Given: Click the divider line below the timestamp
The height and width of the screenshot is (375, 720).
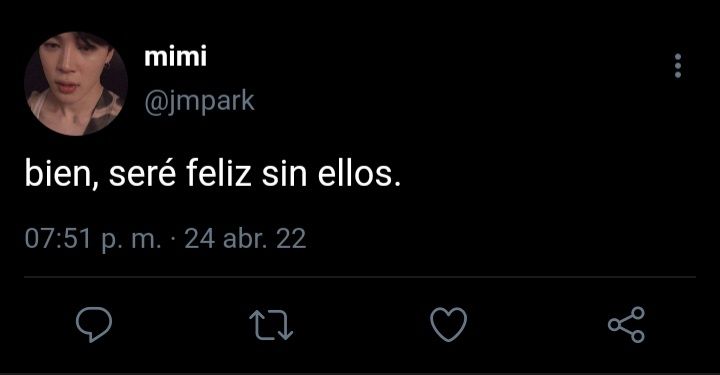Looking at the screenshot, I should coord(360,277).
